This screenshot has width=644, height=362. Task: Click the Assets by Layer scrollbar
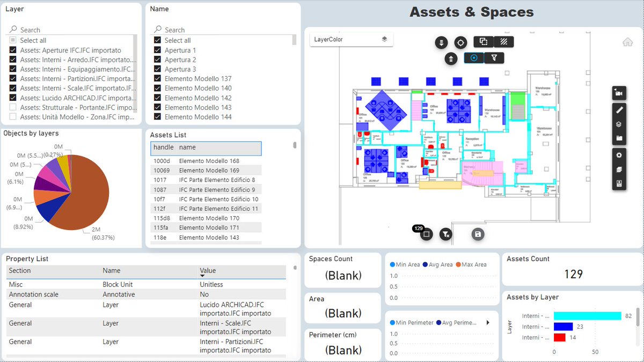pyautogui.click(x=637, y=316)
